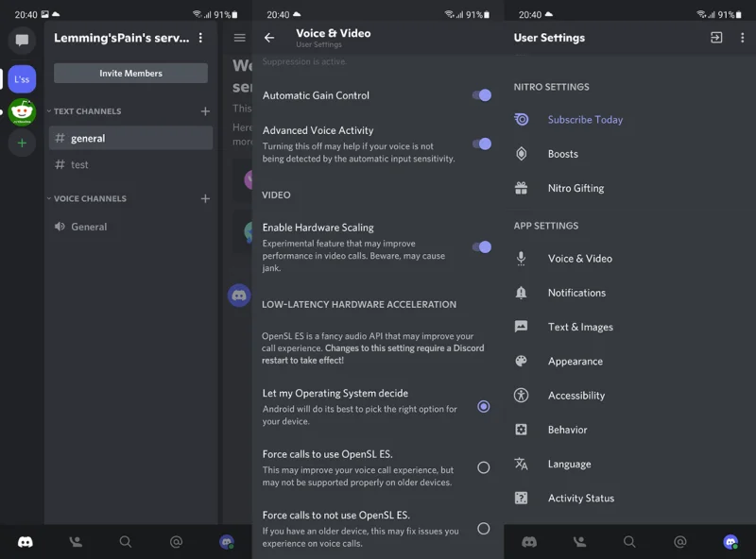Select the L'ss server icon

pyautogui.click(x=22, y=79)
